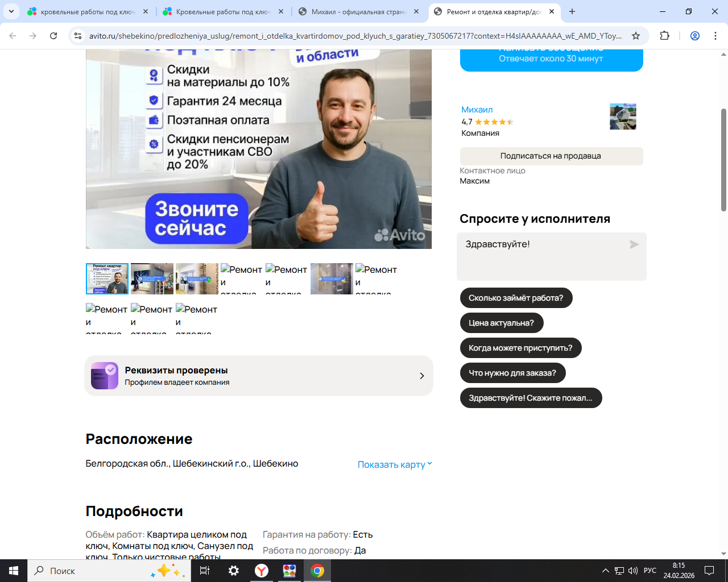The width and height of the screenshot is (728, 582).
Task: View site information next to the URL
Action: coord(78,36)
